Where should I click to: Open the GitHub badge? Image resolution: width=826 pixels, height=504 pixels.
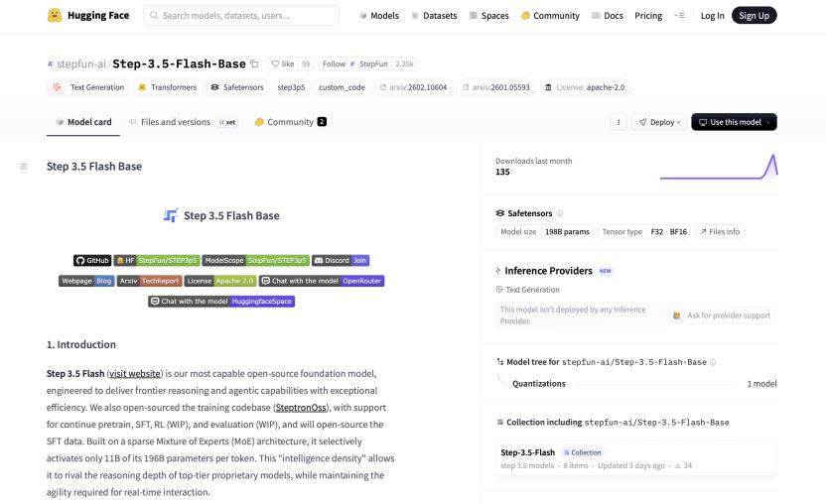point(91,260)
